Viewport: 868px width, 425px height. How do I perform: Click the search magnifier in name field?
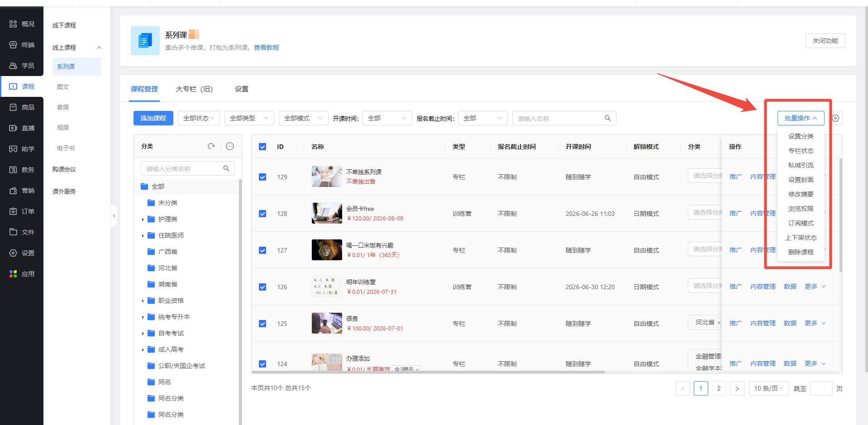608,118
